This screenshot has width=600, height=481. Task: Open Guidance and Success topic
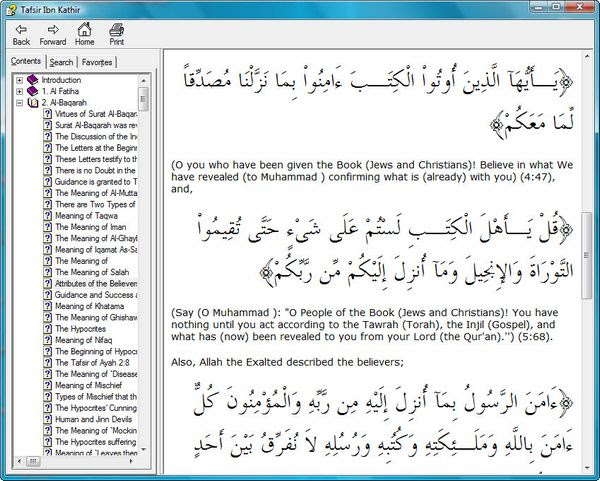coord(96,295)
